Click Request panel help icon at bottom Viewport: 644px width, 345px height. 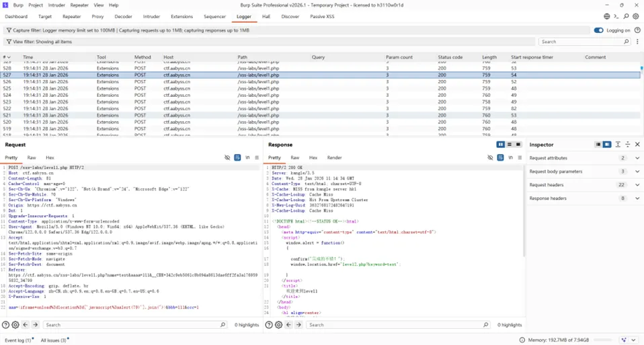(6, 325)
